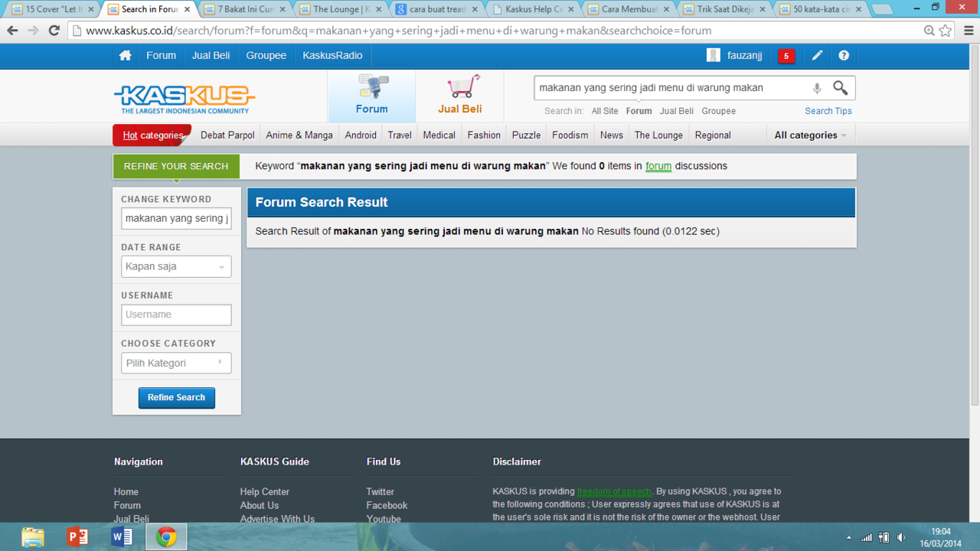Reload the page with refresh icon
The width and height of the screenshot is (980, 551).
point(54,31)
